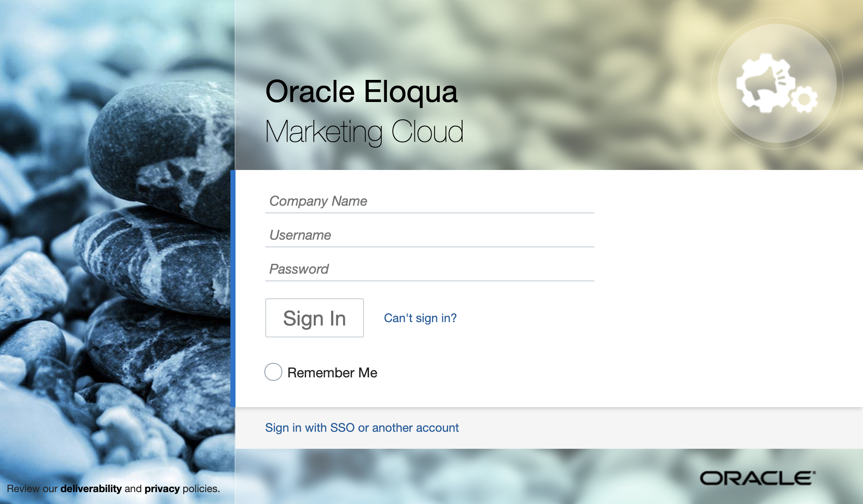Select the Password input field

click(x=429, y=269)
